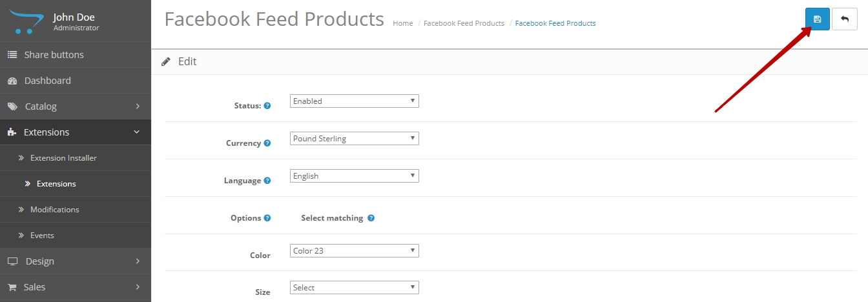
Task: Open Share buttons in the sidebar
Action: [x=54, y=55]
